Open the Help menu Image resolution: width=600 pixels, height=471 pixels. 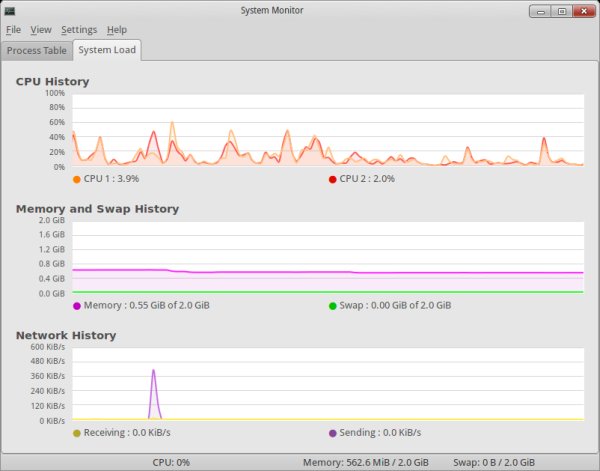coord(117,30)
